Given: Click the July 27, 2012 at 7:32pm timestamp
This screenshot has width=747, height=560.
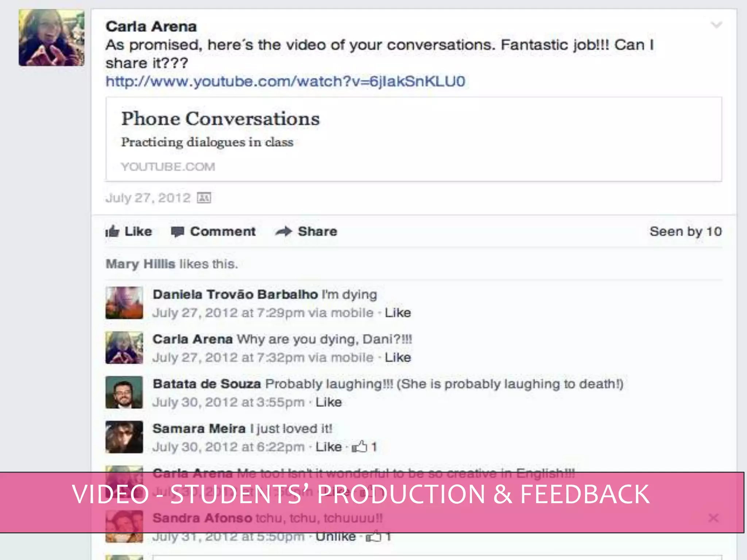Looking at the screenshot, I should [228, 357].
